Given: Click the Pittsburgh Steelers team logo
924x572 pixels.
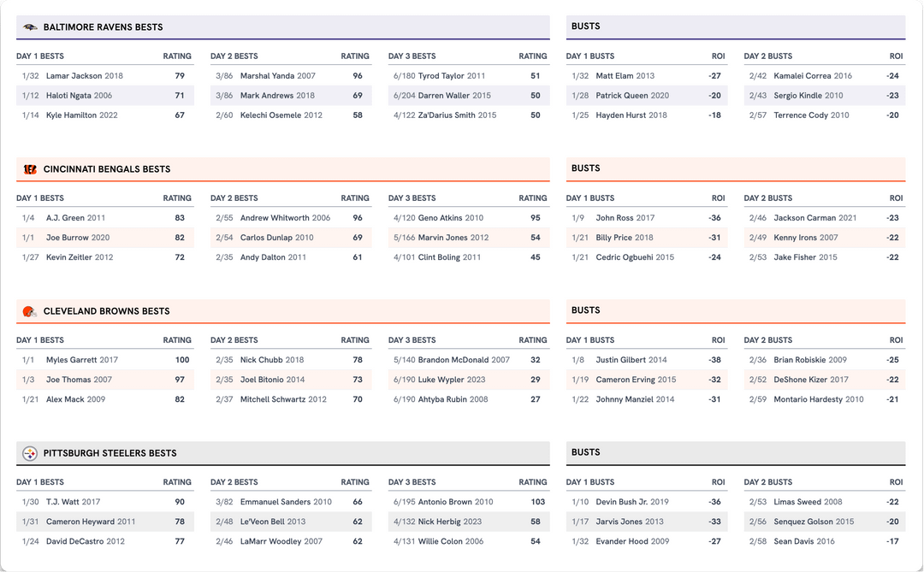Looking at the screenshot, I should tap(30, 453).
